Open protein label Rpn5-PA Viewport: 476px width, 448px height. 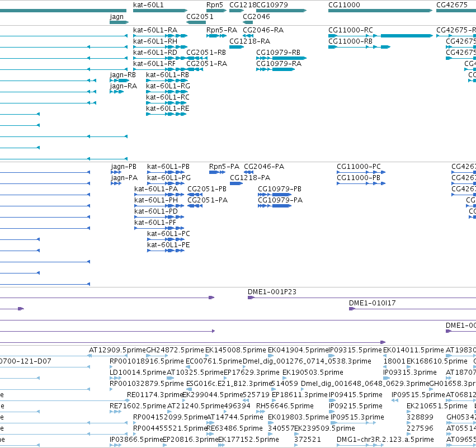coord(224,167)
